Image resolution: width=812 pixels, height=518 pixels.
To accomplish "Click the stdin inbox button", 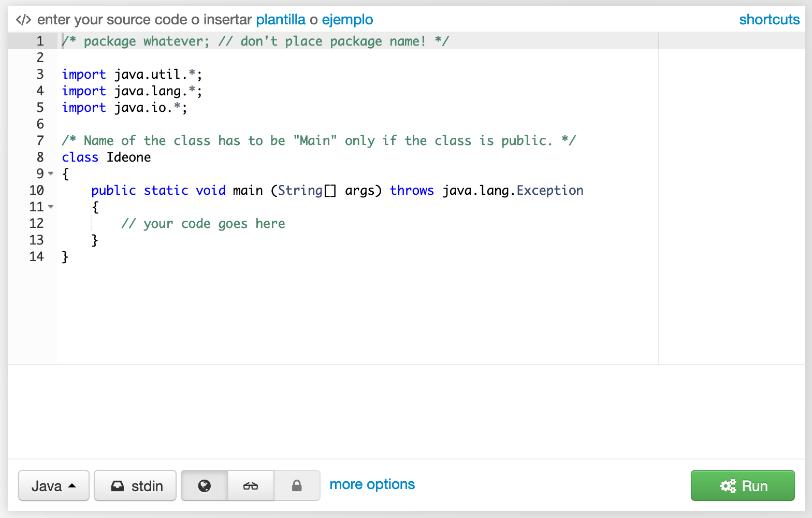I will pos(136,486).
